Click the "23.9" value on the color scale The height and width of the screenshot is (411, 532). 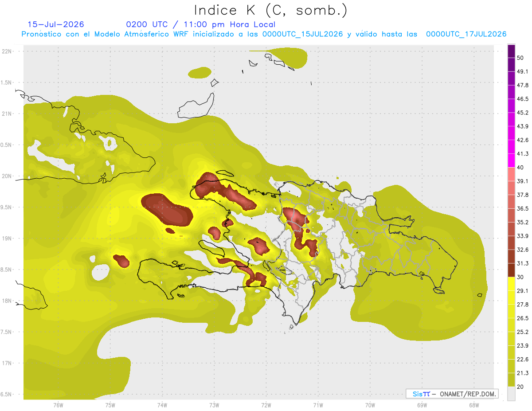[522, 346]
